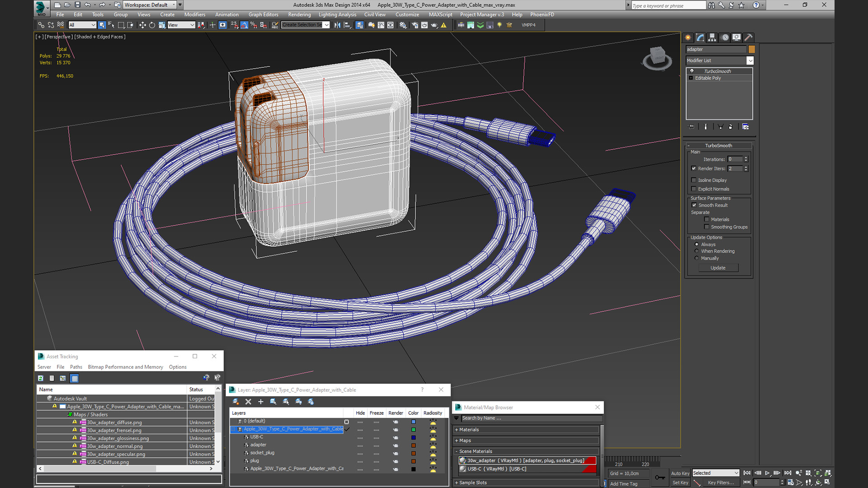This screenshot has height=488, width=868.
Task: Open the Workspace Default dropdown
Action: (150, 5)
